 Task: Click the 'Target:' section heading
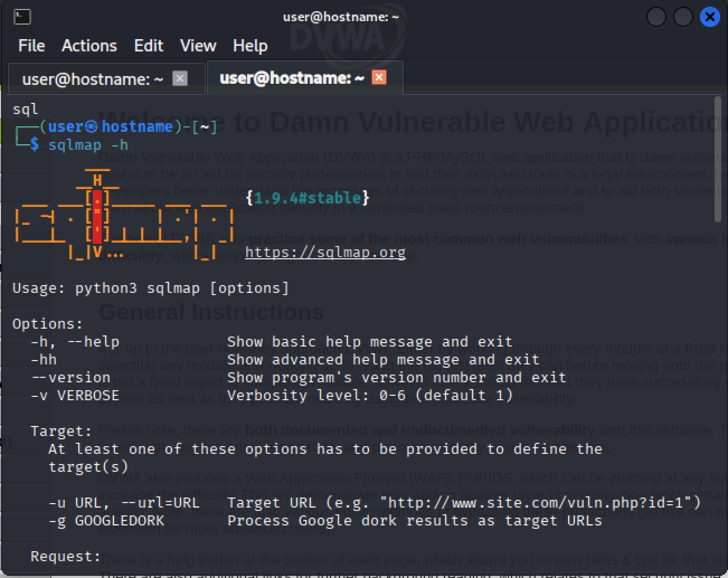coord(62,431)
